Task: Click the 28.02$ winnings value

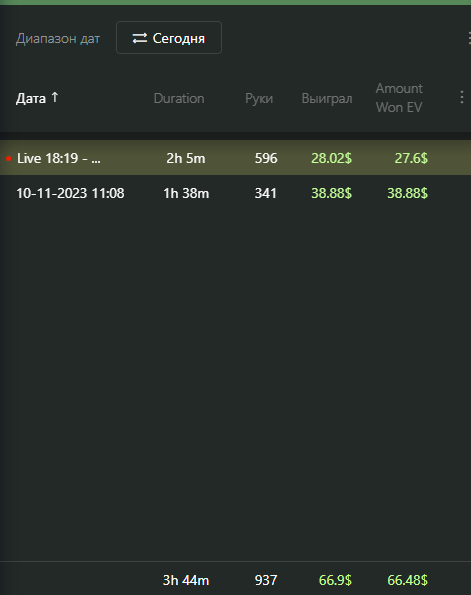Action: pyautogui.click(x=332, y=158)
